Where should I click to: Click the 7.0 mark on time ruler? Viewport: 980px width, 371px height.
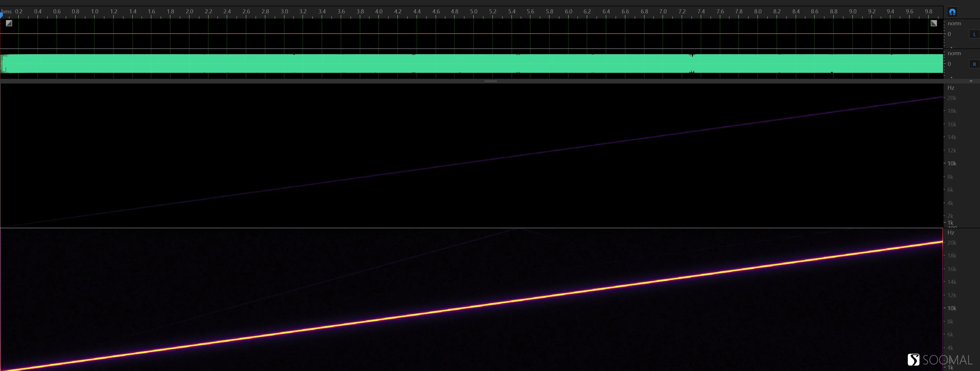click(663, 11)
